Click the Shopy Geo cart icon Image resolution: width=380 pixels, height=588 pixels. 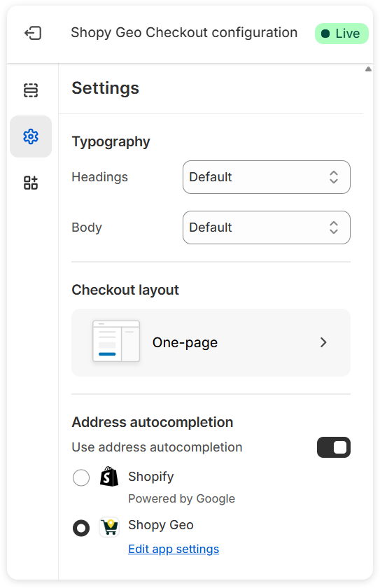[109, 527]
